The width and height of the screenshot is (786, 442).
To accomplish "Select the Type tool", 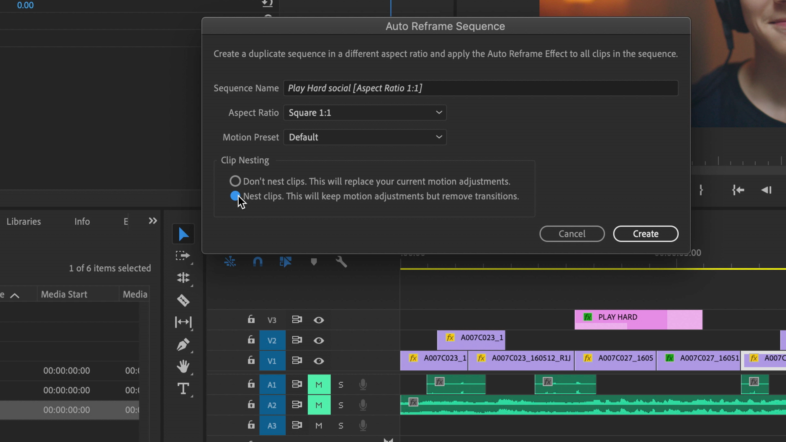I will tap(183, 388).
